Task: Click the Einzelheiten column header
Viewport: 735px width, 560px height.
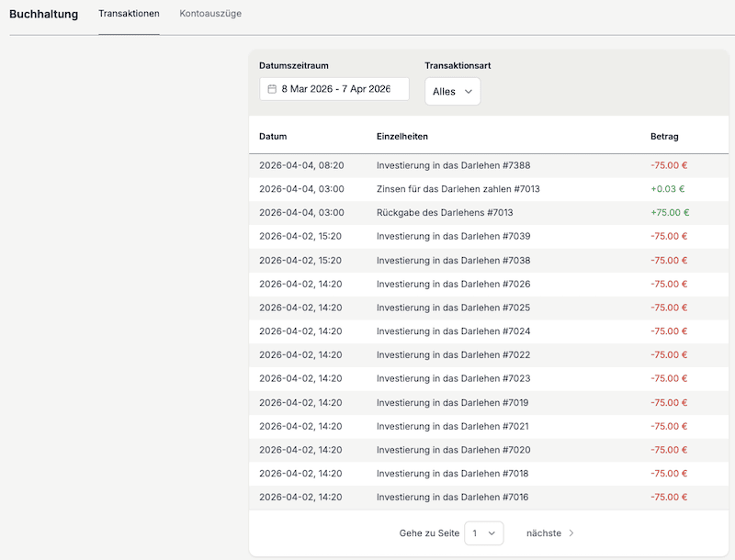Action: coord(402,137)
